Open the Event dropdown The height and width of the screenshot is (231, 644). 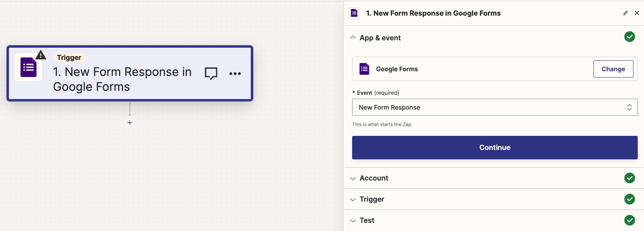pos(495,107)
